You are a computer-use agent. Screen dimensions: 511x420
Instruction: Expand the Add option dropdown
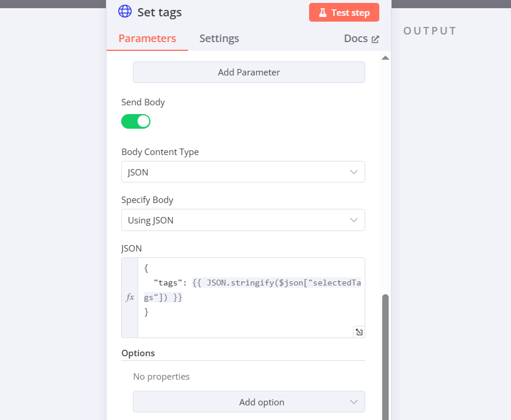(x=249, y=402)
